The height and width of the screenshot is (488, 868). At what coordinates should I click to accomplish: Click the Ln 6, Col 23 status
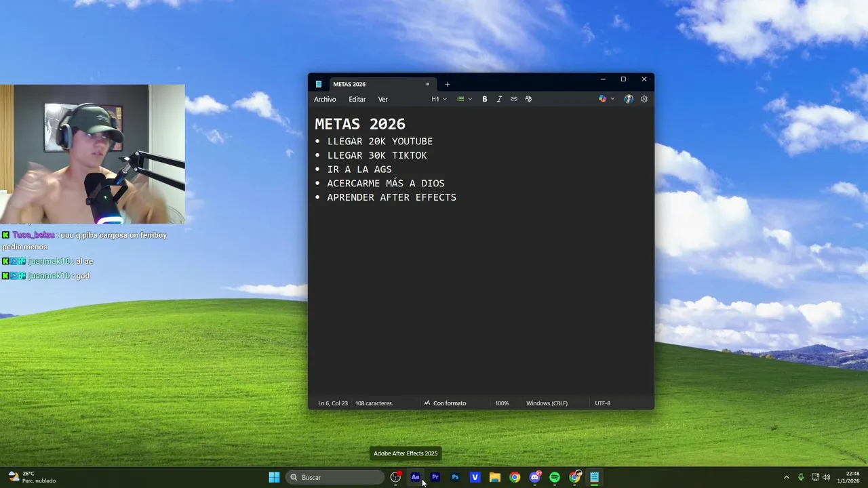333,403
